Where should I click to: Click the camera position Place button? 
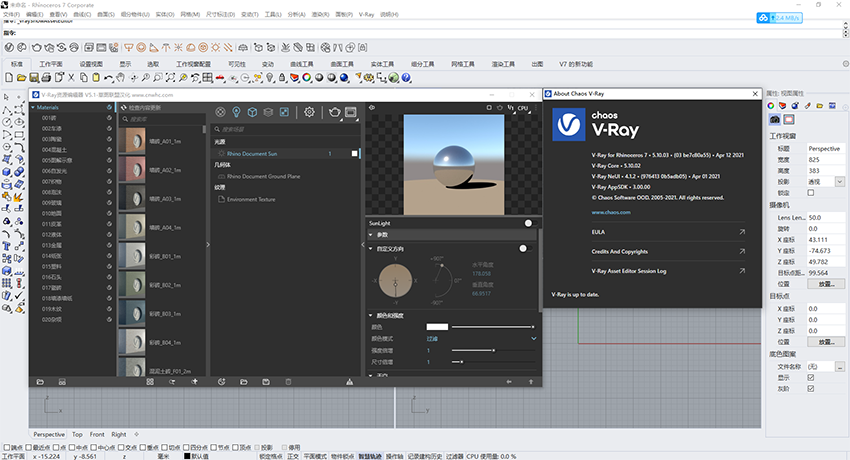pos(826,284)
